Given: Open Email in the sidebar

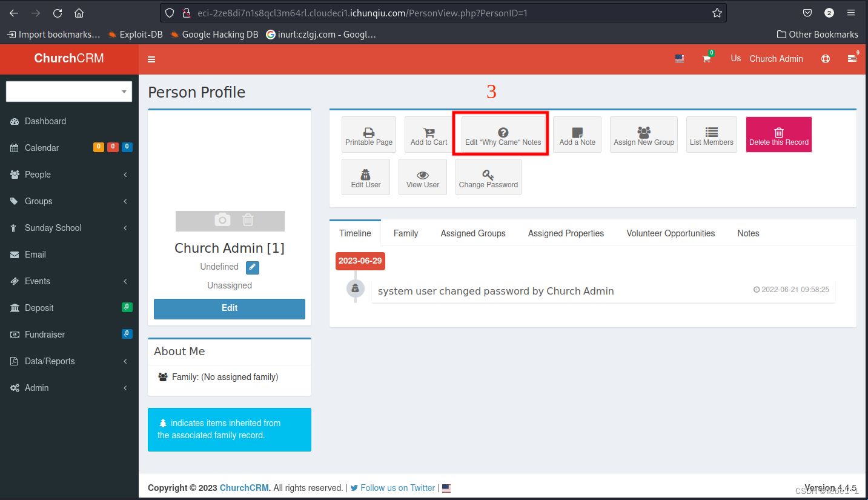Looking at the screenshot, I should pyautogui.click(x=69, y=255).
